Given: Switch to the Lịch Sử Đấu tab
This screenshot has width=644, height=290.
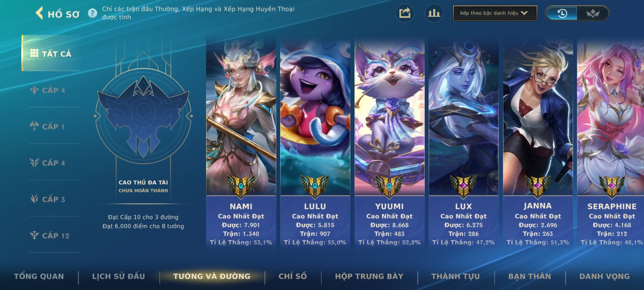Looking at the screenshot, I should pos(119,276).
